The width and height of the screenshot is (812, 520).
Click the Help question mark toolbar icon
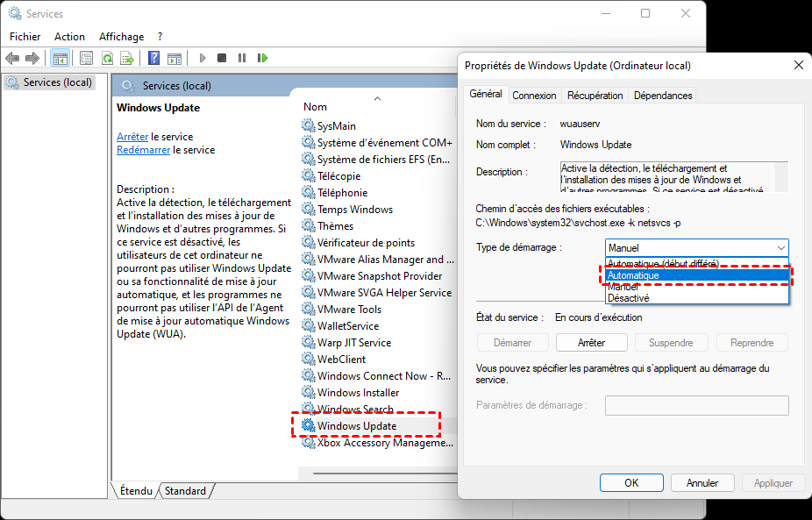[153, 58]
